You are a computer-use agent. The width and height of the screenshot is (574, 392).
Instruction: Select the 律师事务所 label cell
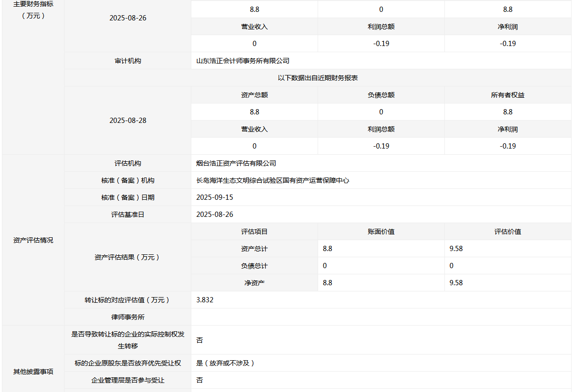[128, 317]
